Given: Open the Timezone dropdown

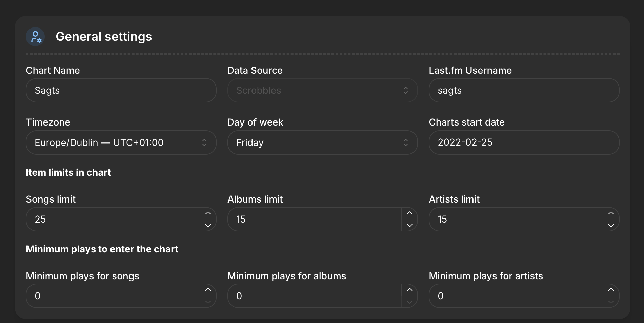Looking at the screenshot, I should pos(121,142).
